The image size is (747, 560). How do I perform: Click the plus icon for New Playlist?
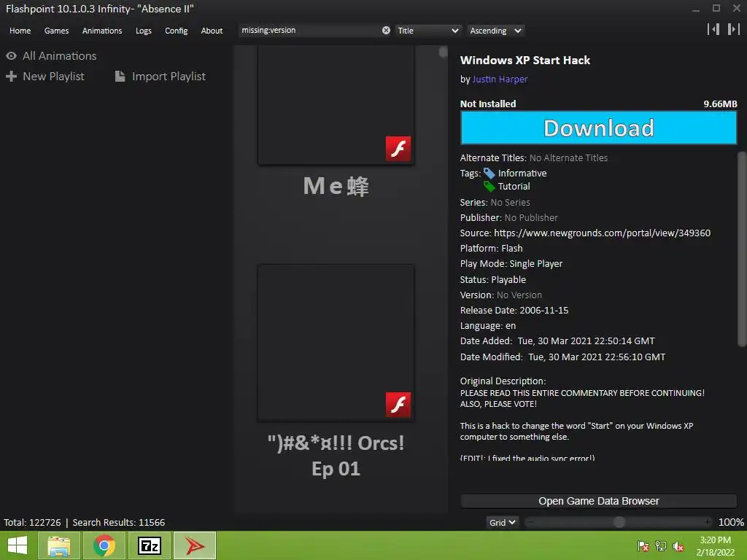pyautogui.click(x=12, y=76)
